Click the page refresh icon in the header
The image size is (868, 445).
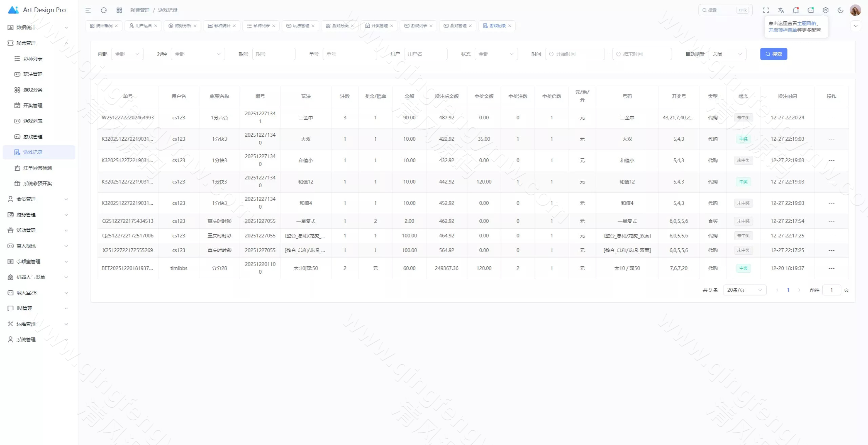(x=104, y=10)
